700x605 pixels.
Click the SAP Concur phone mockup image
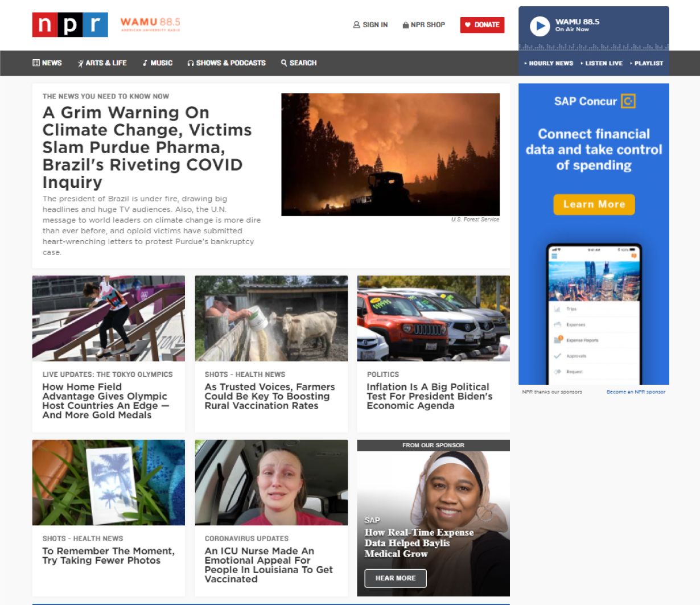594,314
